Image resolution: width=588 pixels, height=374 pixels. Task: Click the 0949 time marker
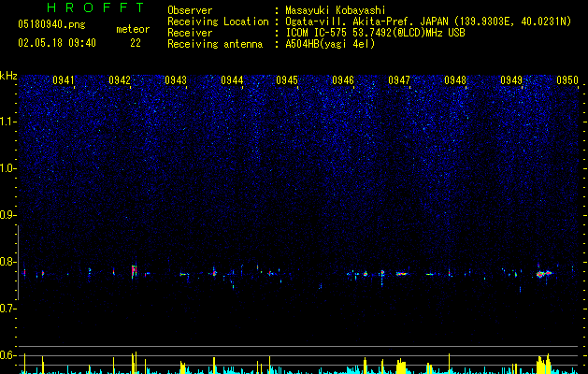point(511,80)
